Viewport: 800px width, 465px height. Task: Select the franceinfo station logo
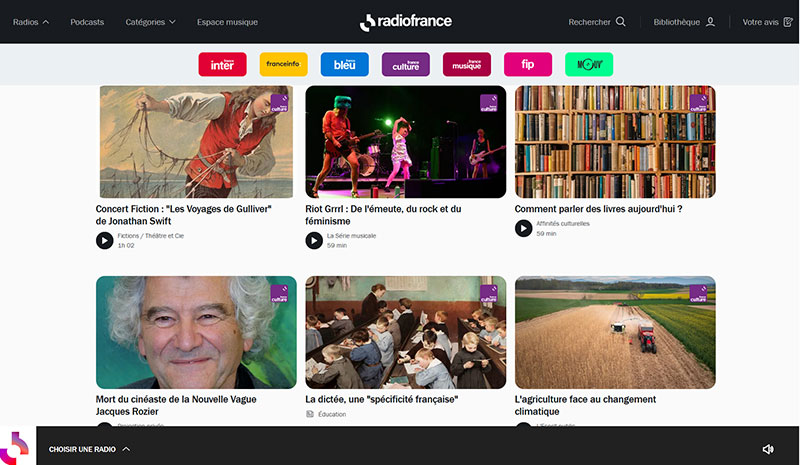[283, 64]
